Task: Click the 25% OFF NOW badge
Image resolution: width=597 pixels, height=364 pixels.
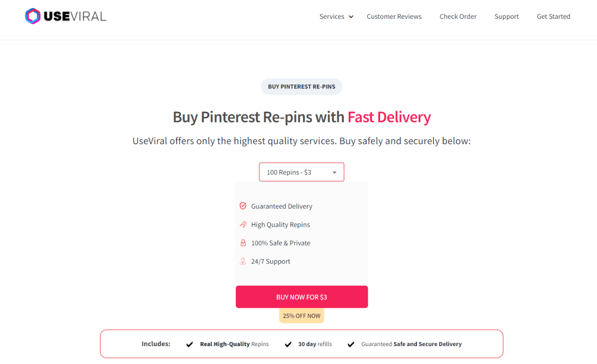Action: pos(301,315)
